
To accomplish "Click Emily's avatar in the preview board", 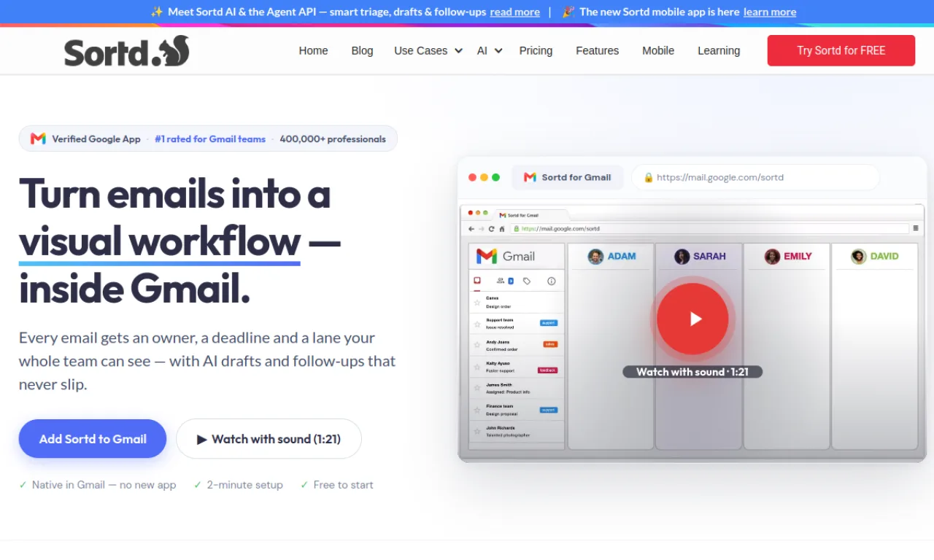I will click(772, 256).
